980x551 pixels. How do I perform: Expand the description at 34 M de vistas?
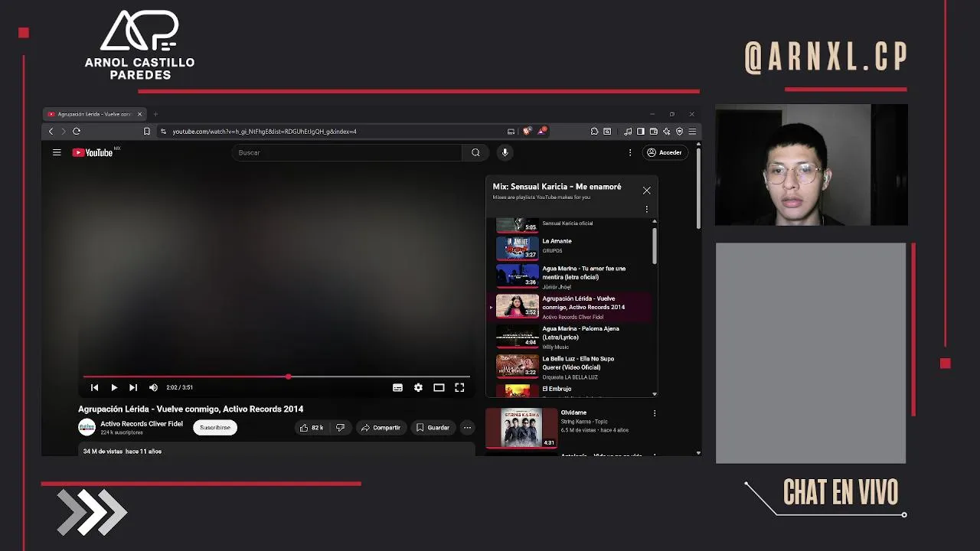(x=276, y=451)
